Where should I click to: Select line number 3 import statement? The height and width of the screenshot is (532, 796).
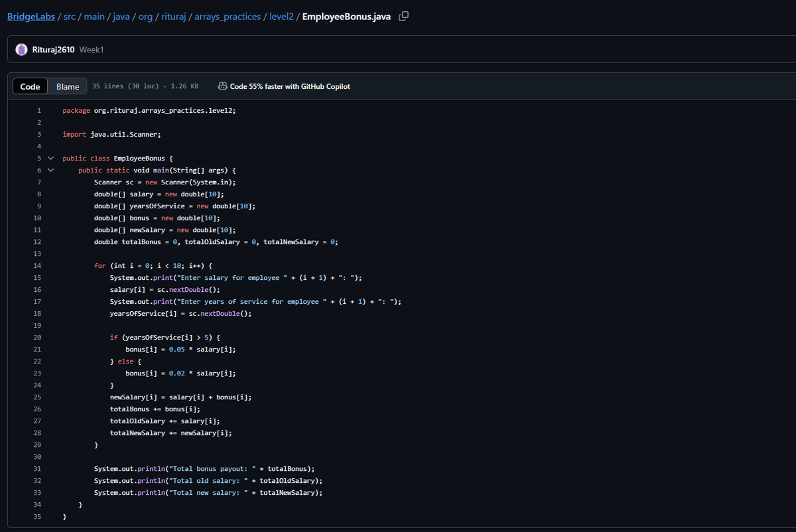click(39, 135)
